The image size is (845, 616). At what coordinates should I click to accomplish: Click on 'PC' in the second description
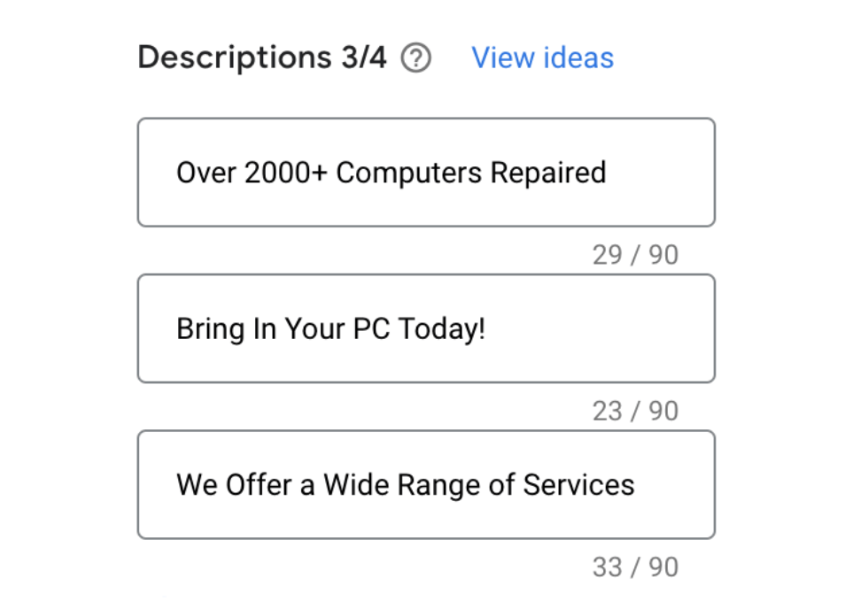(371, 329)
